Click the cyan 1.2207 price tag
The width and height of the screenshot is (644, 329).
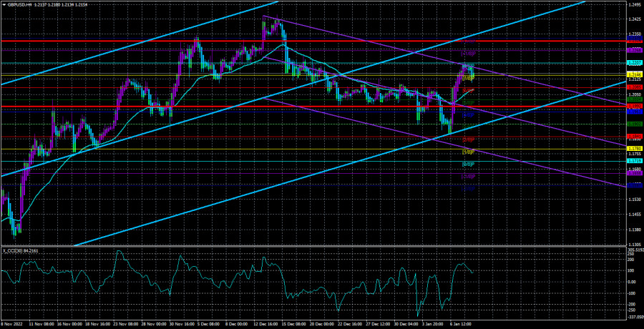point(634,63)
